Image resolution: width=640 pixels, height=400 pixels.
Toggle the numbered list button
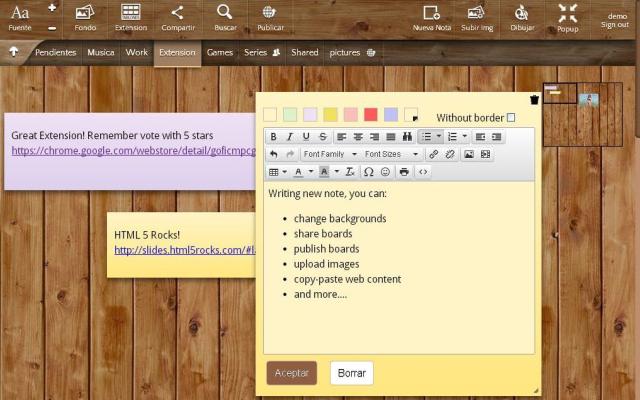coord(452,137)
